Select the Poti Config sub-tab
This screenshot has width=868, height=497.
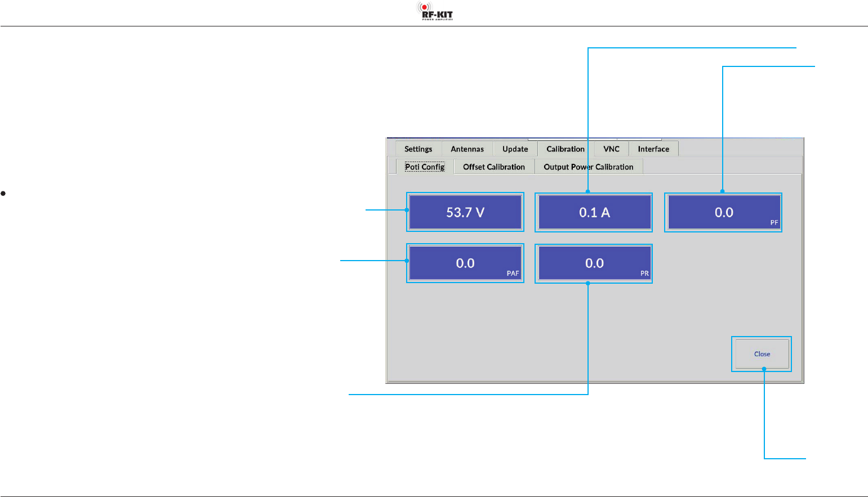[x=425, y=167]
